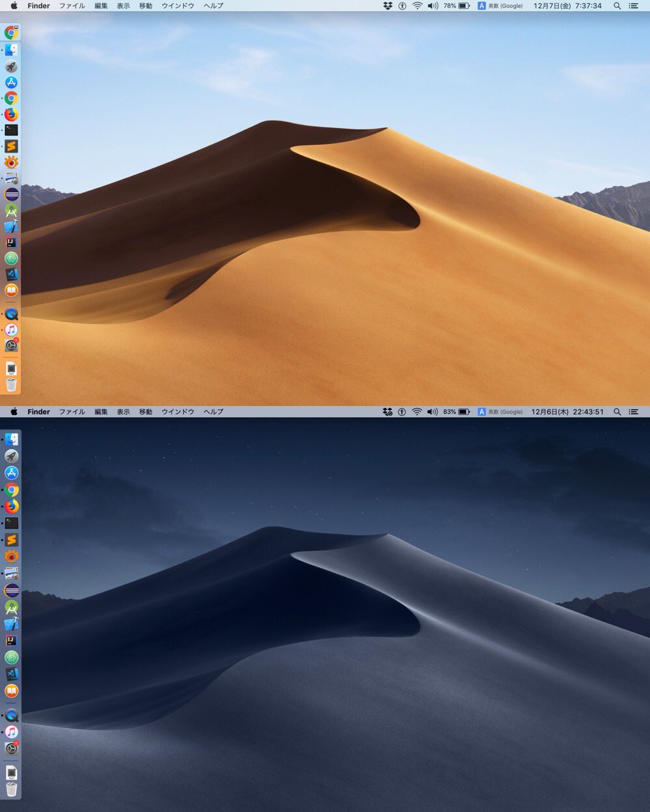Open ヘルプ menu in the light-mode menu bar
Screen dimensions: 650x812
[x=213, y=6]
